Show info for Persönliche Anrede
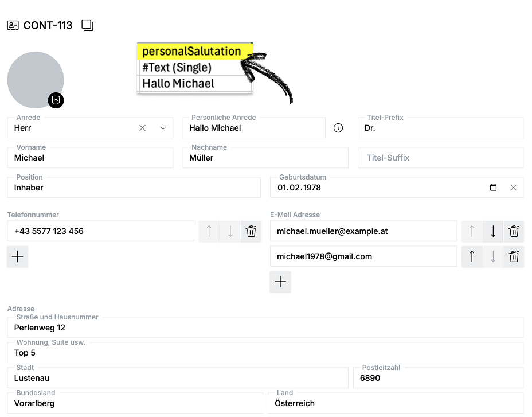 [x=338, y=128]
